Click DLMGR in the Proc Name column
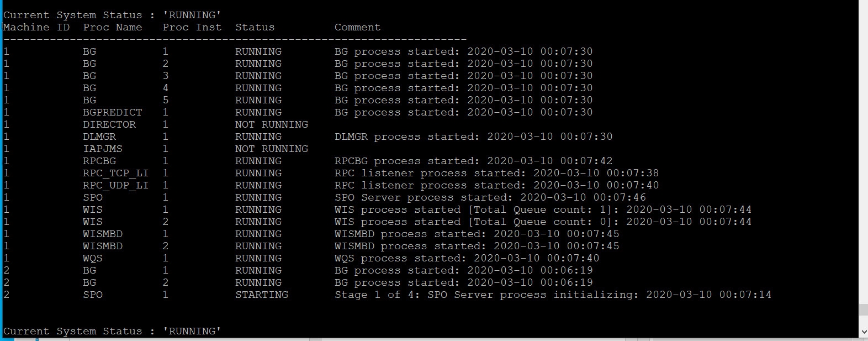This screenshot has height=341, width=868. point(99,137)
